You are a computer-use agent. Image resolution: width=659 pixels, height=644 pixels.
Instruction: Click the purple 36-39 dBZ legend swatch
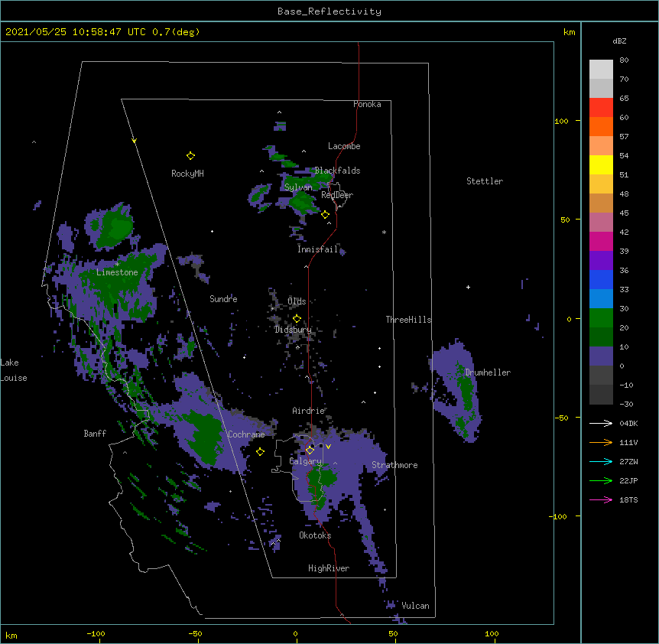pos(601,261)
